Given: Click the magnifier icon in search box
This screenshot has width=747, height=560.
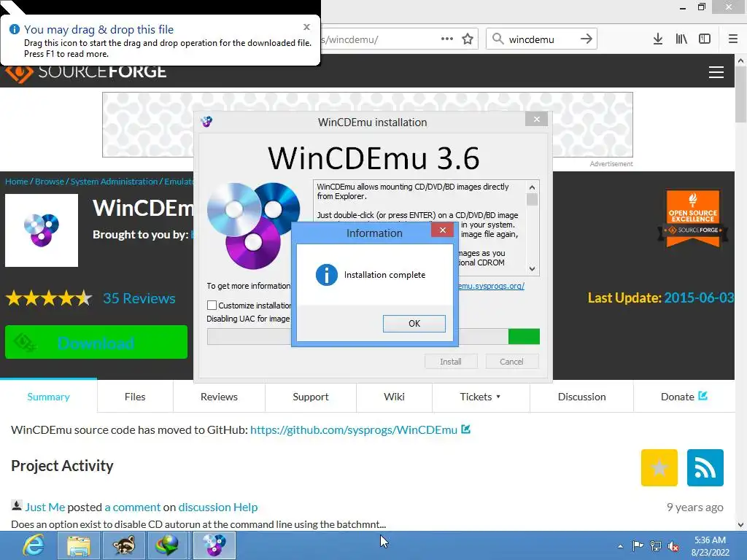Looking at the screenshot, I should (498, 39).
